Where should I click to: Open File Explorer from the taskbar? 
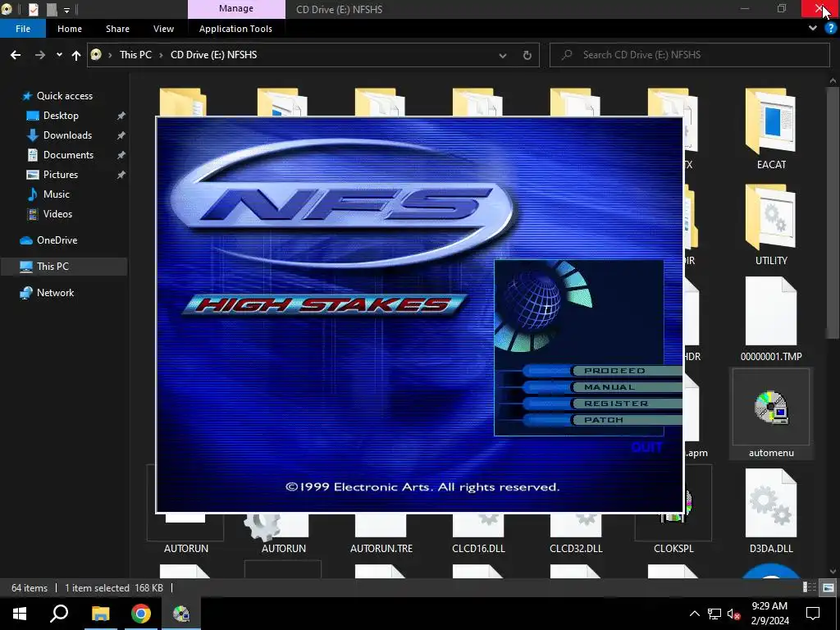click(100, 614)
